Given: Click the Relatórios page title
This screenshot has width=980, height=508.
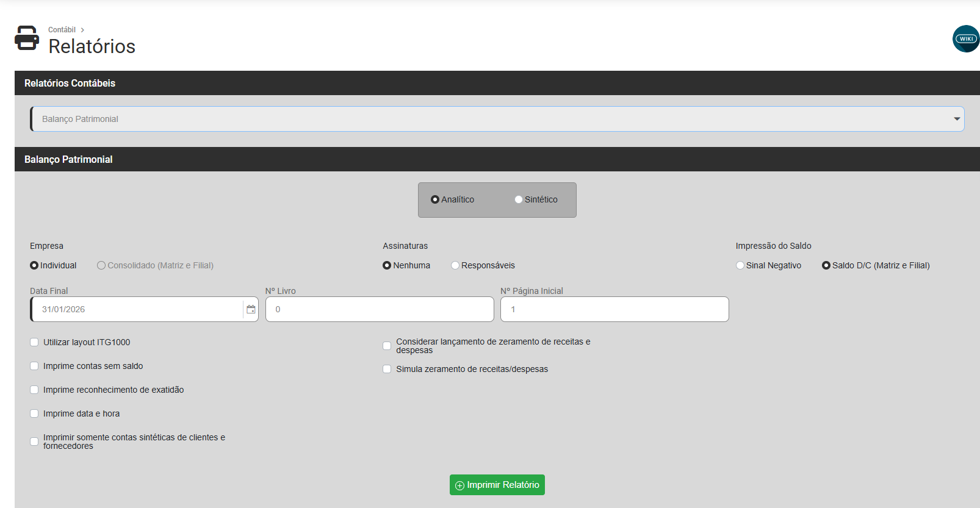Looking at the screenshot, I should coord(92,46).
